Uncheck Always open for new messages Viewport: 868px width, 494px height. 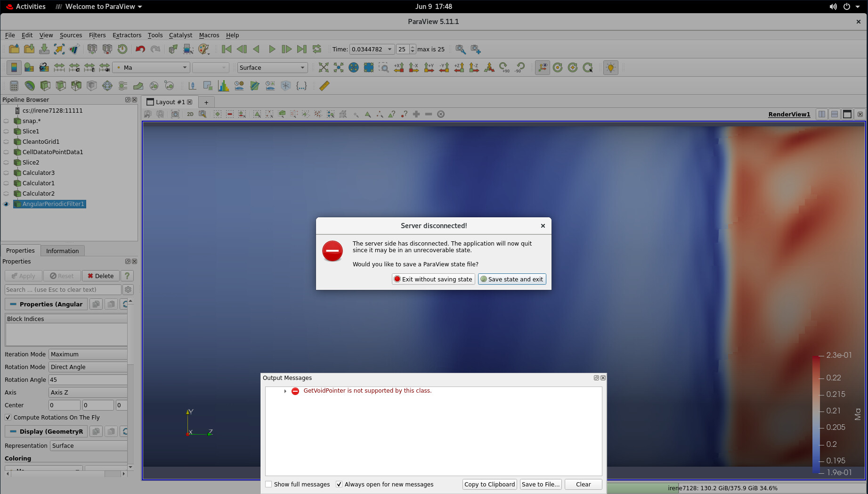[339, 485]
